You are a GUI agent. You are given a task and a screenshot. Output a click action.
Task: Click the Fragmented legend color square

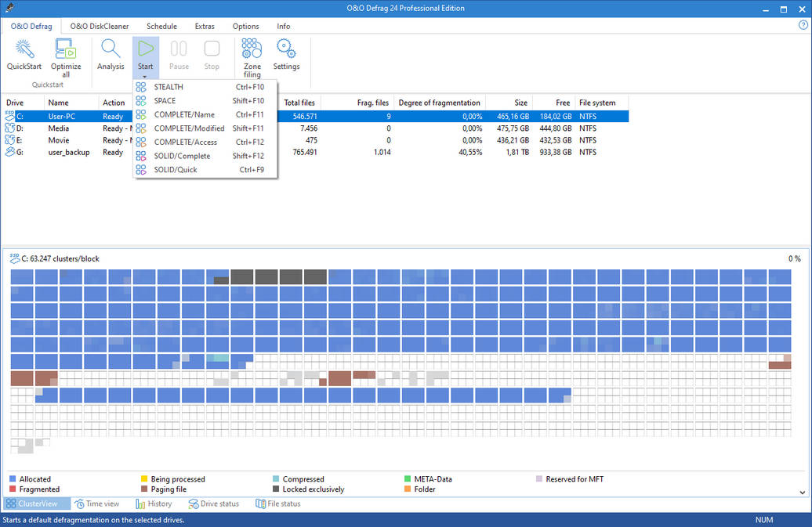11,489
